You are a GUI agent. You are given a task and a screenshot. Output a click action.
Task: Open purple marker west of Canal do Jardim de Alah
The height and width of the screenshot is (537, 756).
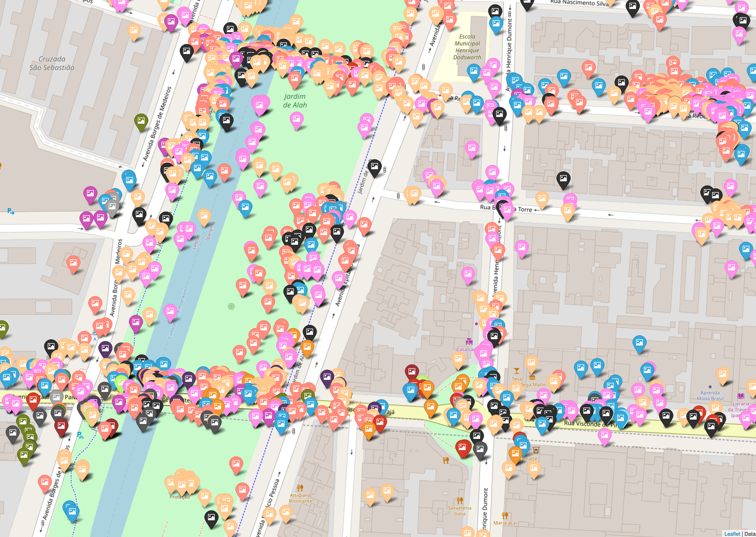coord(136,322)
